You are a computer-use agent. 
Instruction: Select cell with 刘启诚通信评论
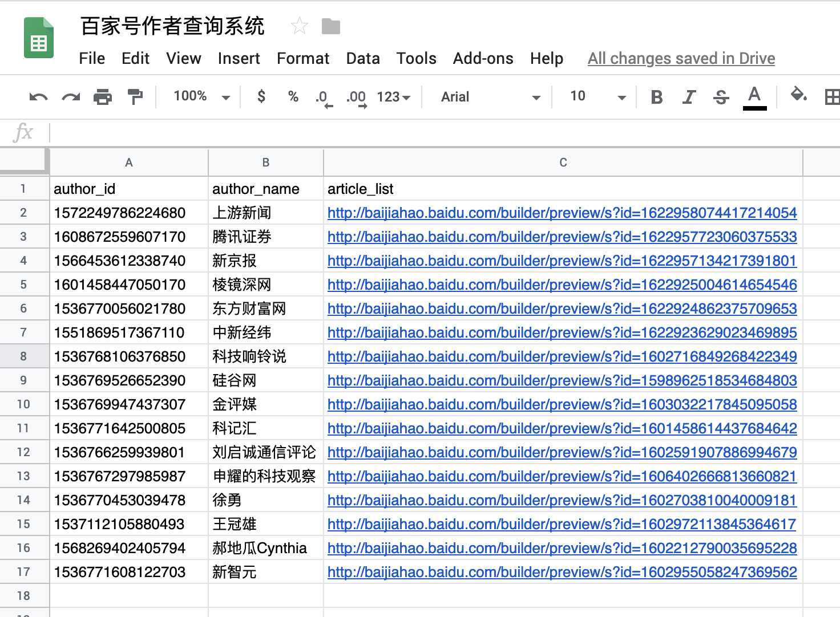(266, 452)
